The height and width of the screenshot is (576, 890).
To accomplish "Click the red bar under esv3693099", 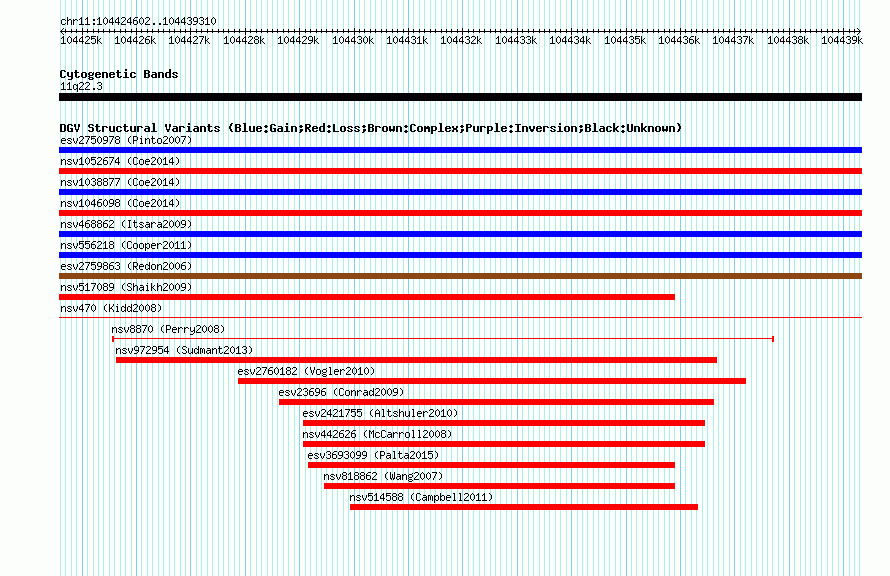I will [491, 465].
